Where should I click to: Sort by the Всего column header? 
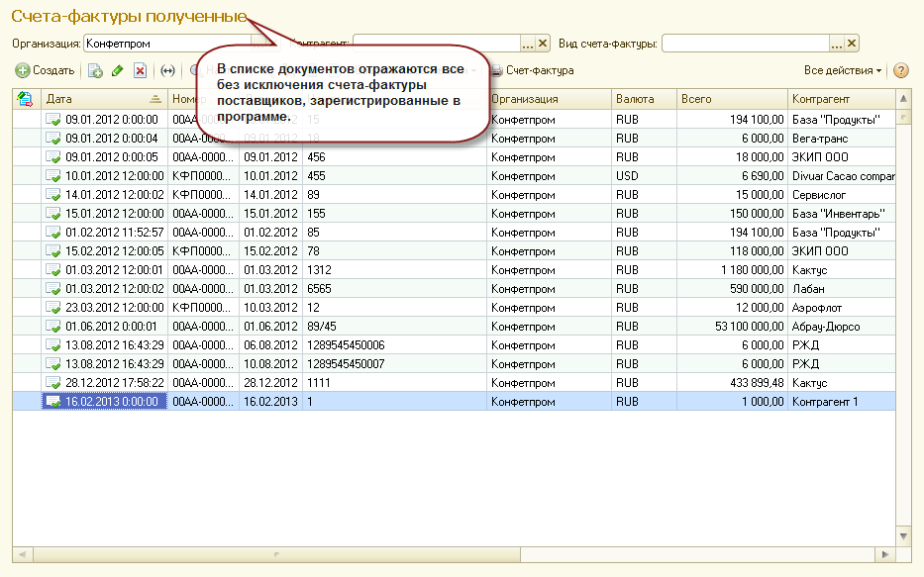coord(732,99)
